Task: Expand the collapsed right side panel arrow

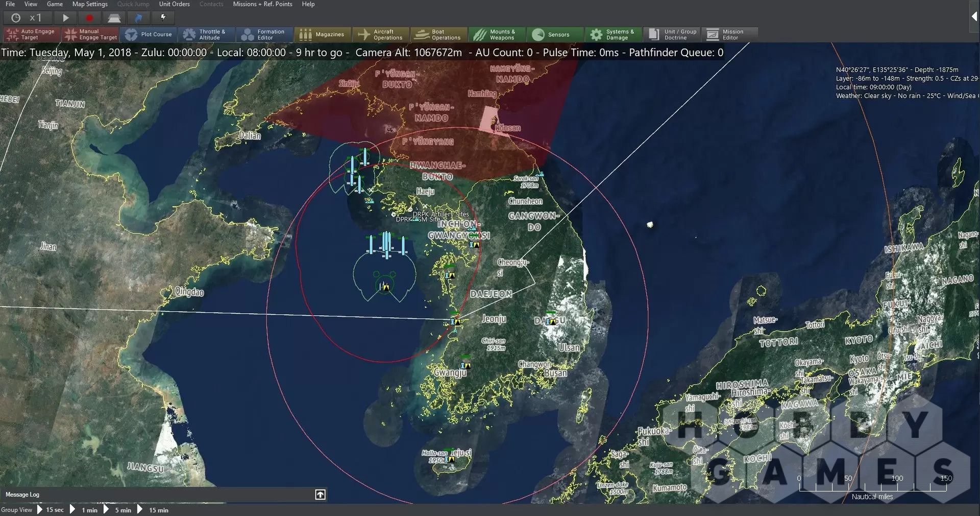Action: (x=974, y=16)
